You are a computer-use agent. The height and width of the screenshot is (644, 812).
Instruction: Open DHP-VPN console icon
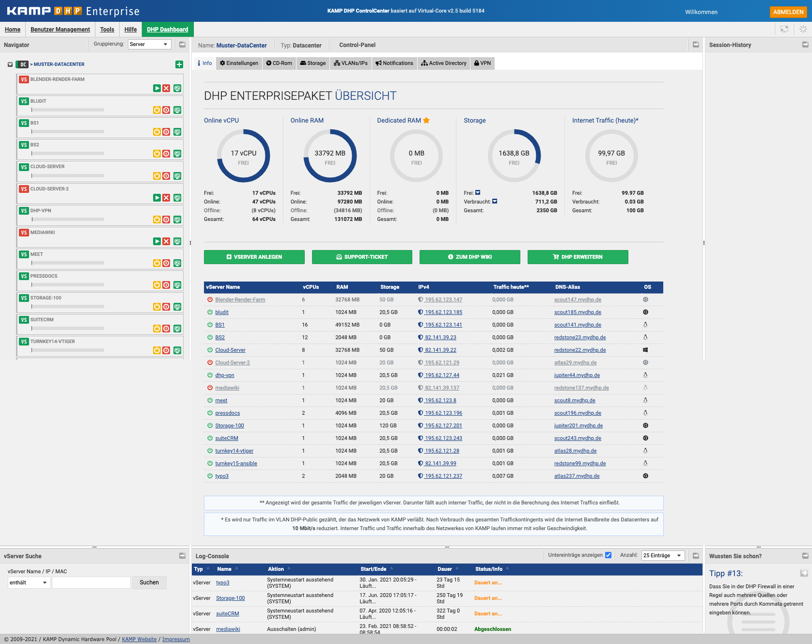(177, 220)
